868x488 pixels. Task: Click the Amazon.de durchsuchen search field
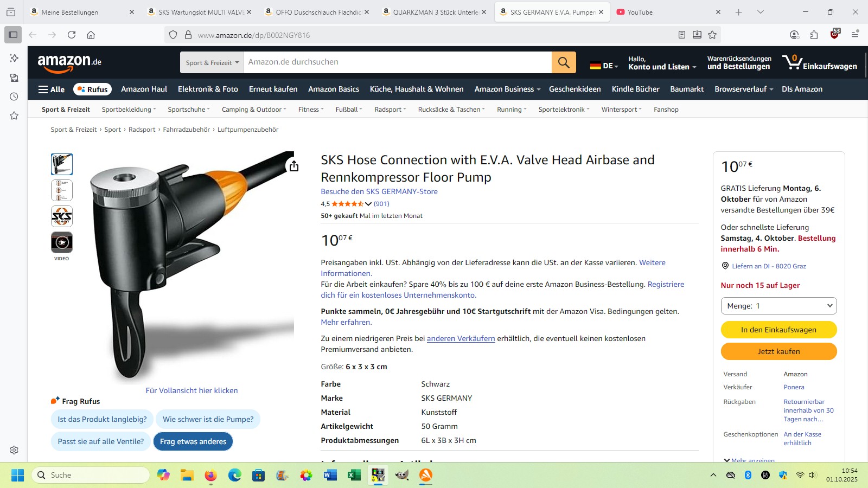click(x=398, y=62)
